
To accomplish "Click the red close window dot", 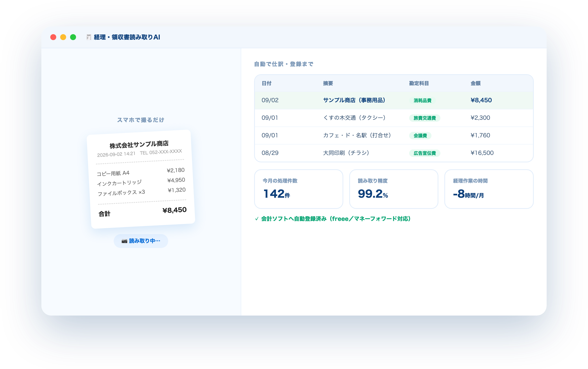I will 53,37.
